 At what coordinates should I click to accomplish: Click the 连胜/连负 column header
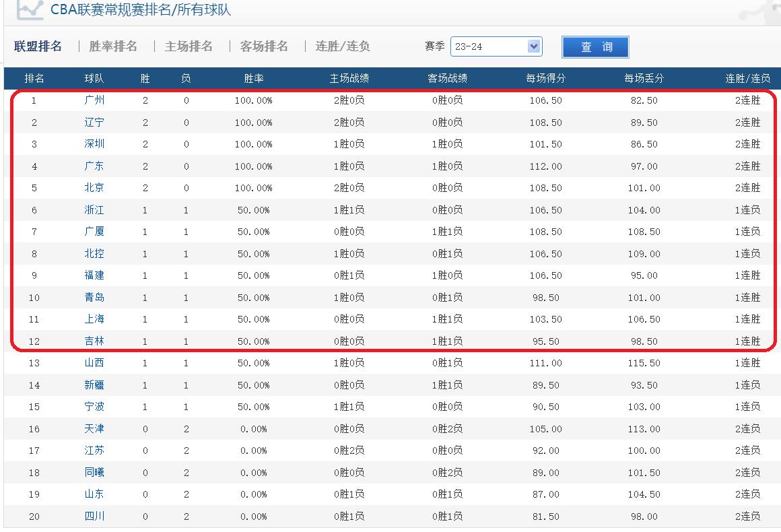[747, 78]
